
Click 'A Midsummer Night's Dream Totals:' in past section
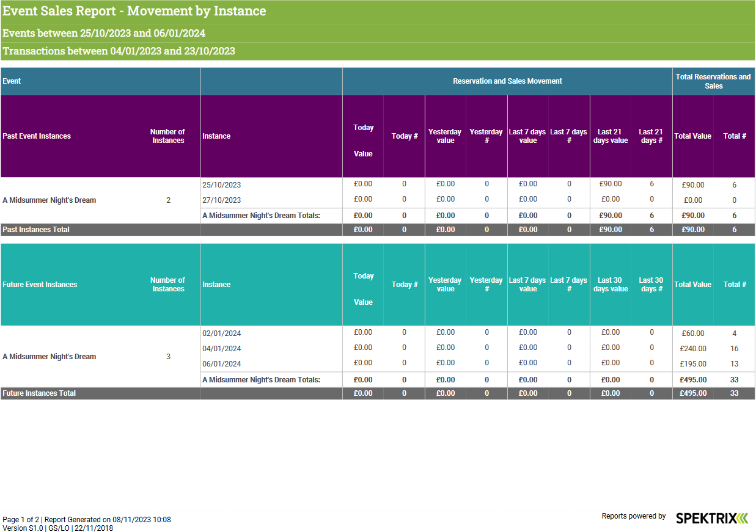click(x=262, y=216)
